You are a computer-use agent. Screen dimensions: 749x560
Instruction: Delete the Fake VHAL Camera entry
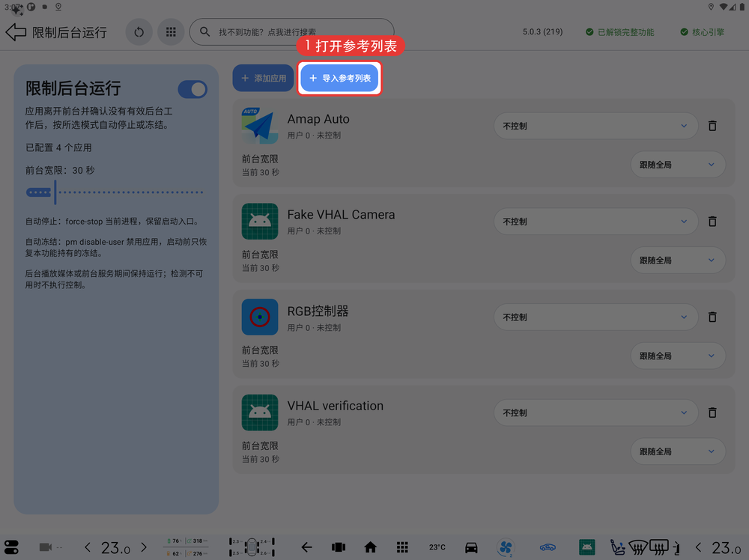(712, 222)
